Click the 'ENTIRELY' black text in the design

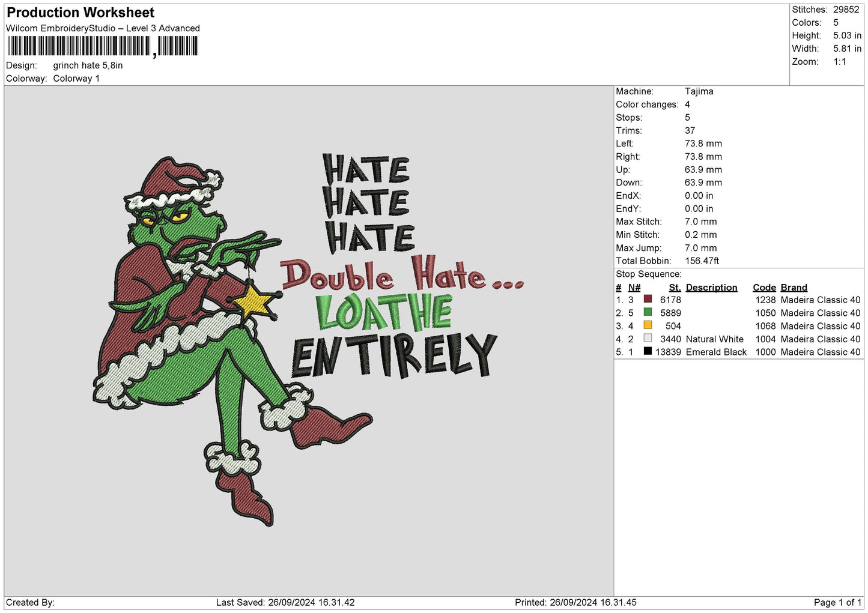point(395,356)
